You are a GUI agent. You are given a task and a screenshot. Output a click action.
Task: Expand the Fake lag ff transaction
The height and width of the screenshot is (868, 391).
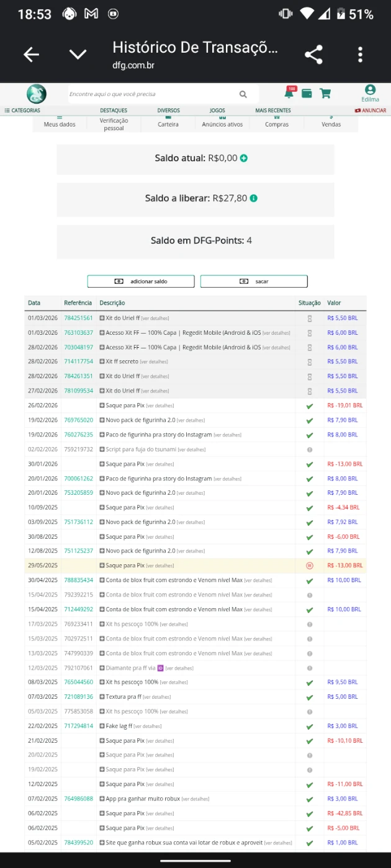[102, 726]
